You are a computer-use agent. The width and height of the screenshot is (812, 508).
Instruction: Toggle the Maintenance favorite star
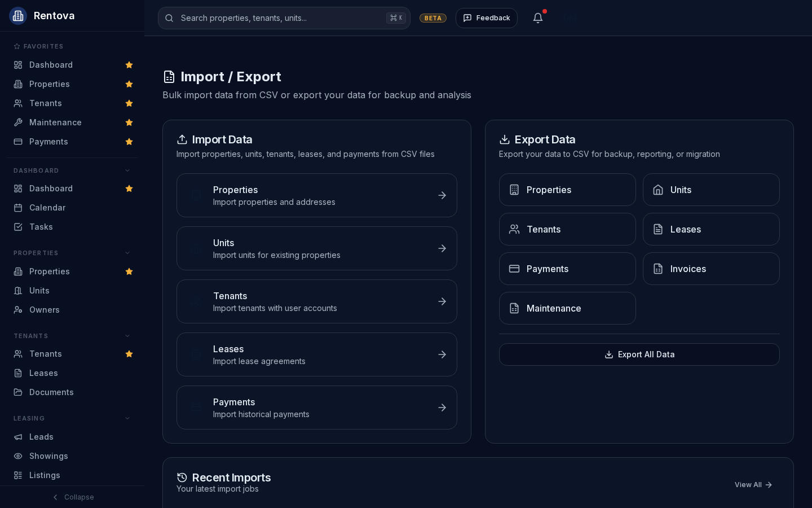click(x=129, y=122)
